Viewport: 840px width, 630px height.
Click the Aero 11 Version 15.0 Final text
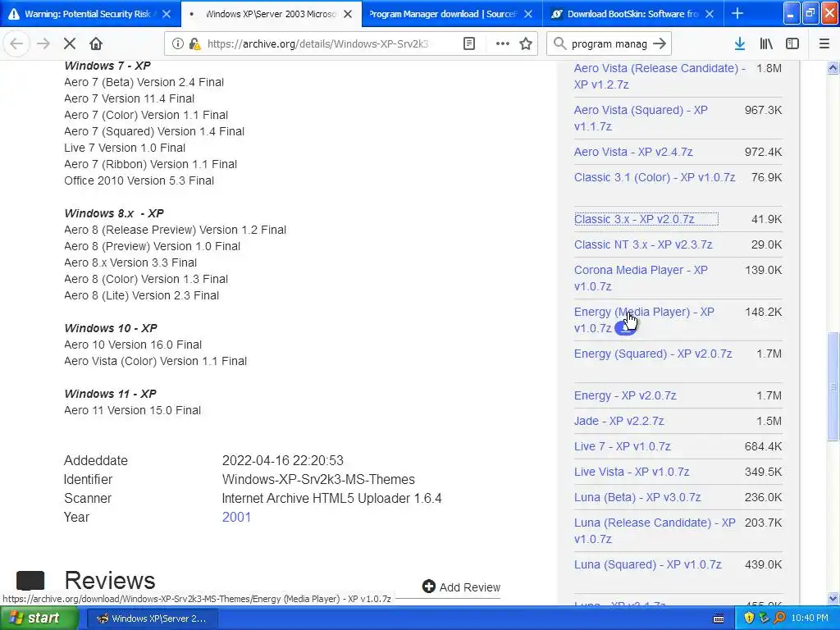click(132, 410)
